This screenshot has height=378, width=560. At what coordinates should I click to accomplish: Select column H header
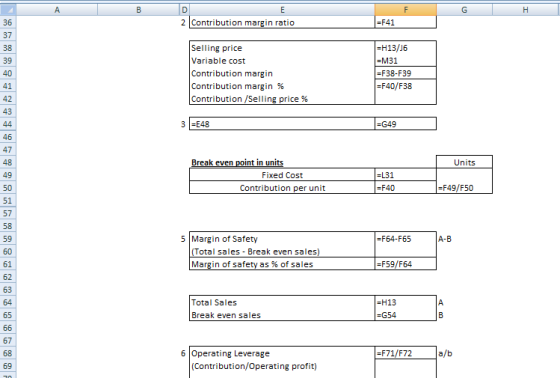[x=525, y=10]
